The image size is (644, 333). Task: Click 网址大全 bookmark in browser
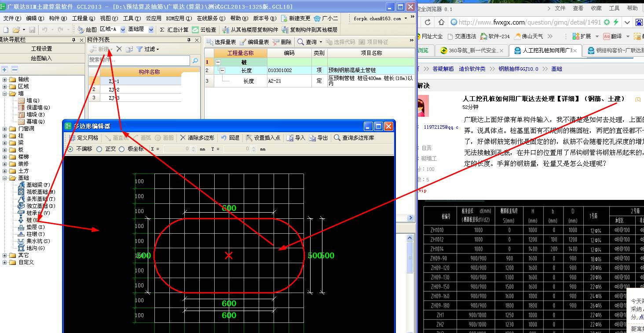point(432,36)
